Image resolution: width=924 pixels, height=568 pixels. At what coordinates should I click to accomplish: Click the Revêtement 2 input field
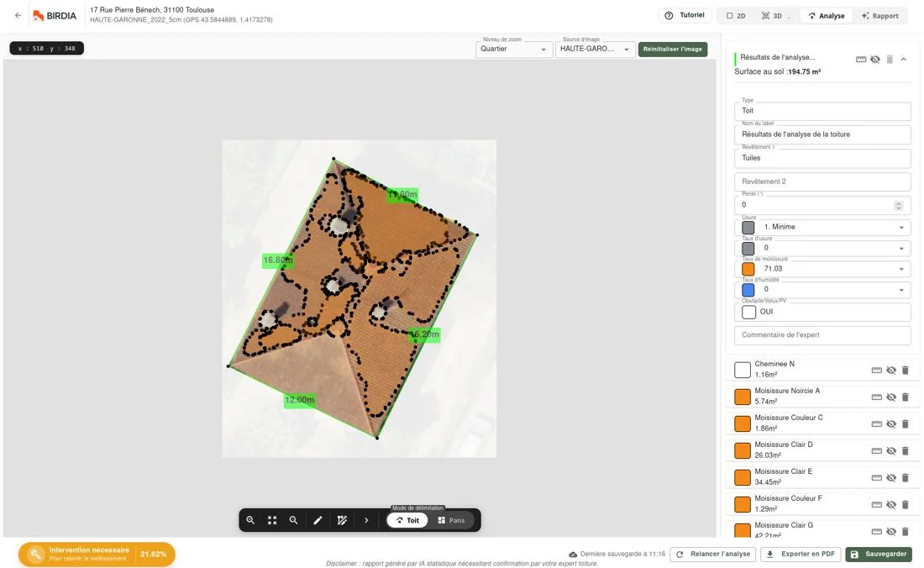pyautogui.click(x=822, y=181)
